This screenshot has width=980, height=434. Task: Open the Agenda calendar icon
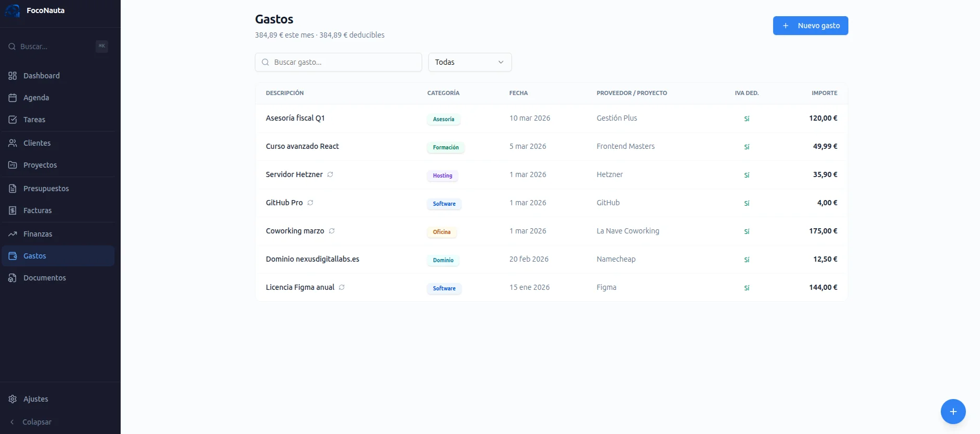tap(13, 98)
